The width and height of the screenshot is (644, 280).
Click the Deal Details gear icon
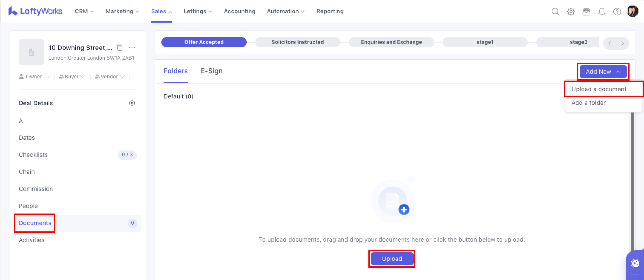[132, 103]
